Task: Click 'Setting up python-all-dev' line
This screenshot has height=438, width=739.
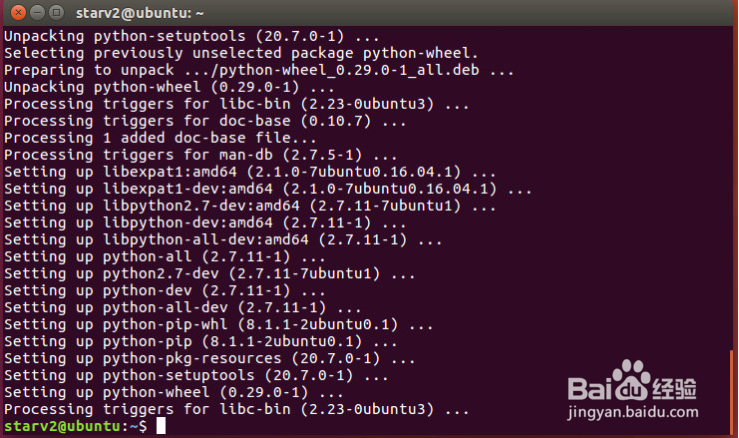Action: (182, 307)
